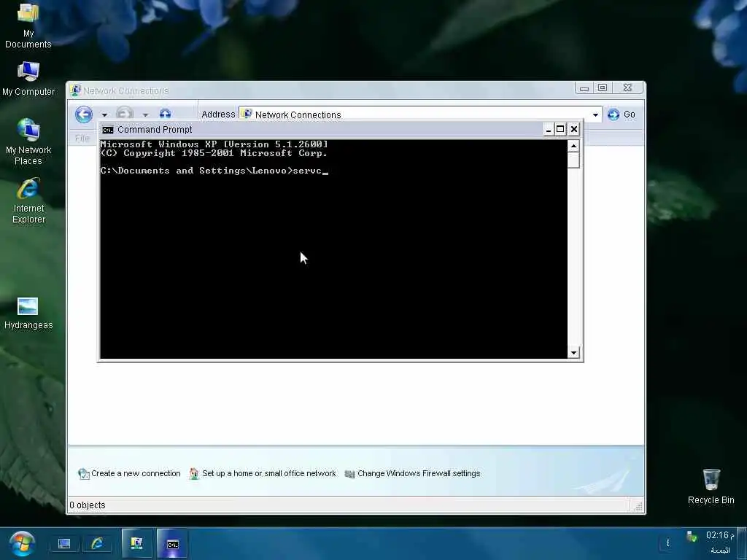Launch Internet Explorer from desktop
This screenshot has height=560, width=747.
[28, 201]
